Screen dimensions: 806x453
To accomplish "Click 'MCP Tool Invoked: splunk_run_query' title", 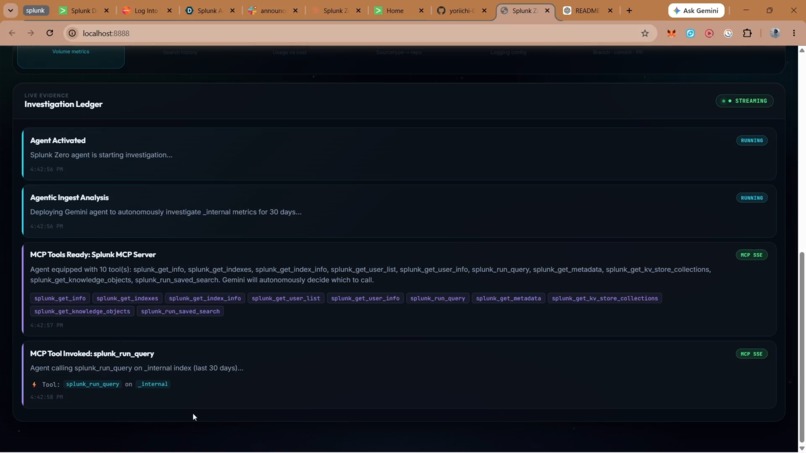I will tap(92, 354).
